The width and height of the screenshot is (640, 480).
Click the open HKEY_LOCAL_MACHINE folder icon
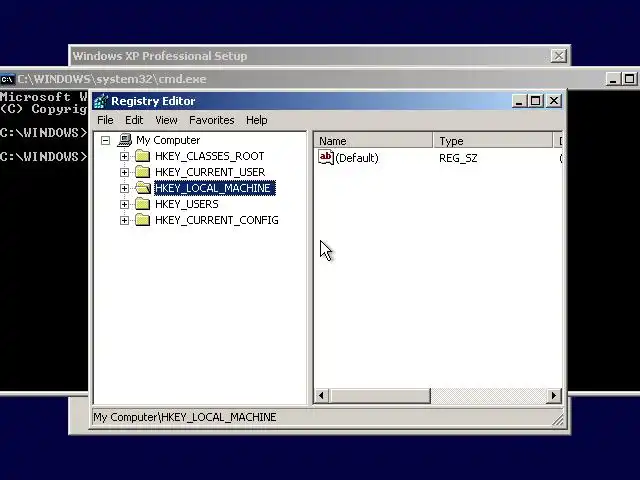(x=143, y=188)
